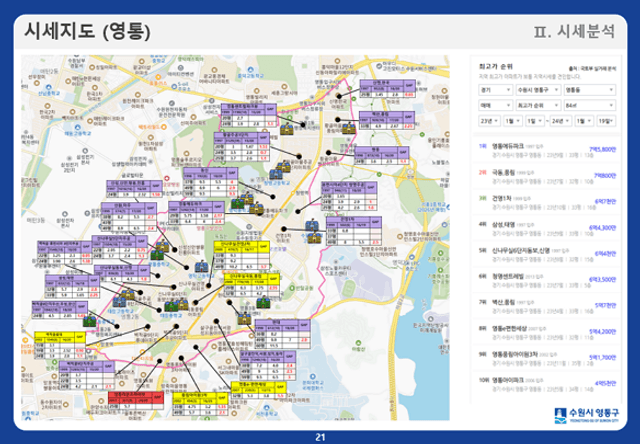Select rank 1 apartment 영통에듀파크
The width and height of the screenshot is (640, 444).
tap(547, 149)
